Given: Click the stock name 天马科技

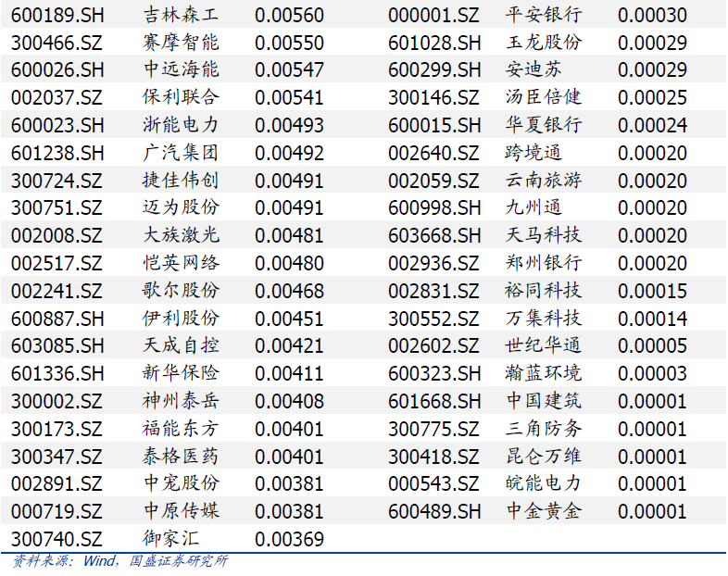Looking at the screenshot, I should coord(543,235).
